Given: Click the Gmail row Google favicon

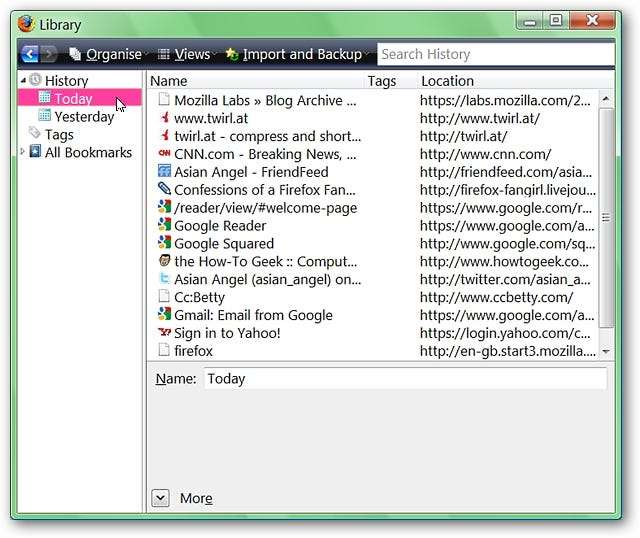Looking at the screenshot, I should click(x=164, y=314).
